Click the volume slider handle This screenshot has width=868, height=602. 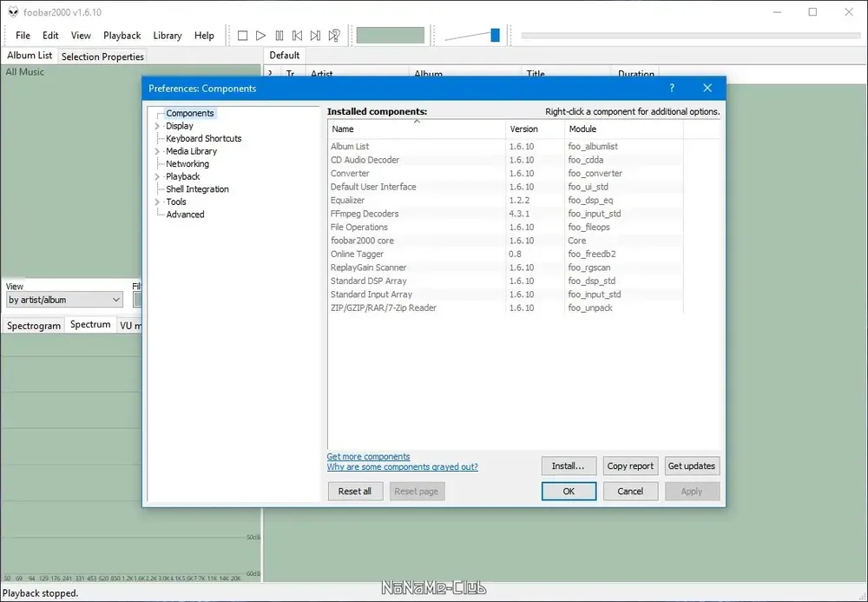click(x=495, y=36)
